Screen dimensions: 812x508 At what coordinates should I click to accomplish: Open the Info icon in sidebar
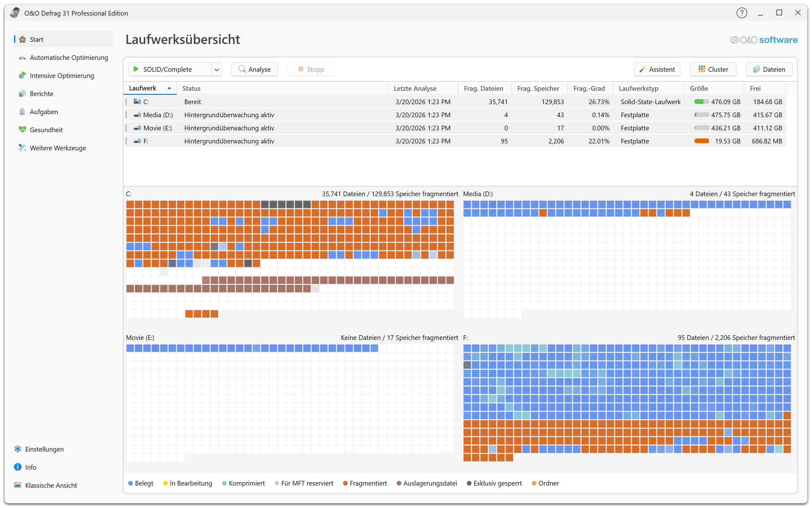click(18, 467)
